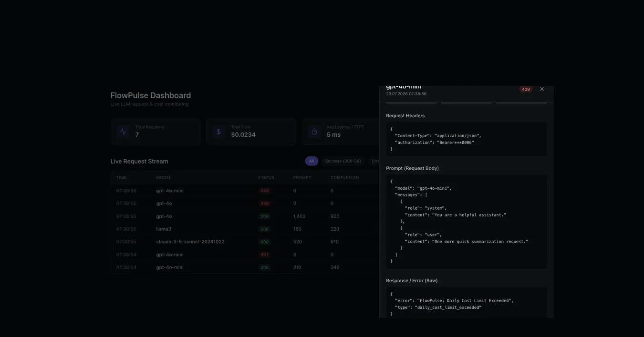This screenshot has width=644, height=337.
Task: Click the 07:38:54 time in the 401 row
Action: click(x=126, y=255)
